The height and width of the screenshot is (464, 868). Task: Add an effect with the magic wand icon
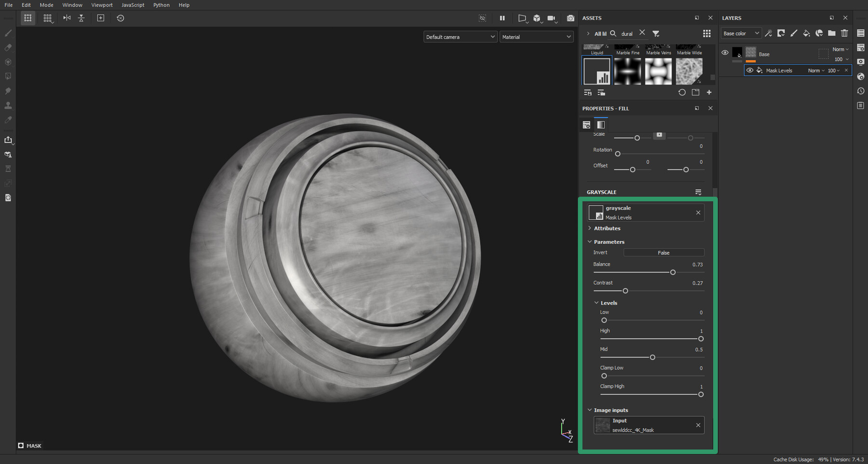pyautogui.click(x=768, y=33)
